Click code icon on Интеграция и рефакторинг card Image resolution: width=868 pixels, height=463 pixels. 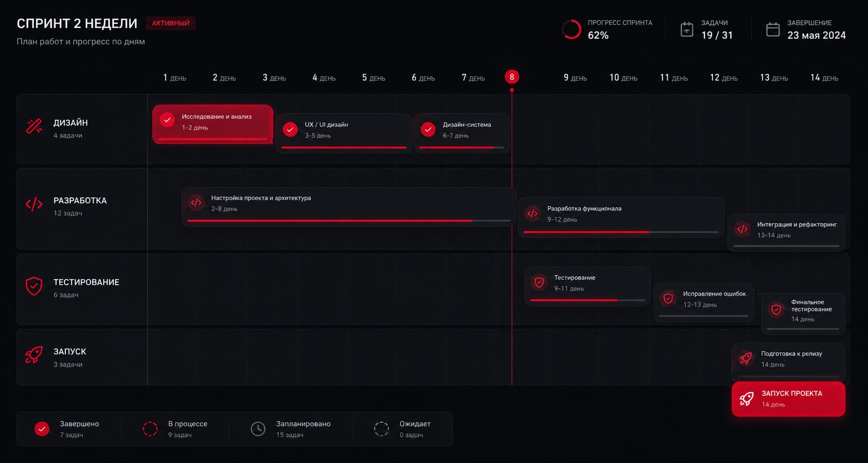click(742, 229)
